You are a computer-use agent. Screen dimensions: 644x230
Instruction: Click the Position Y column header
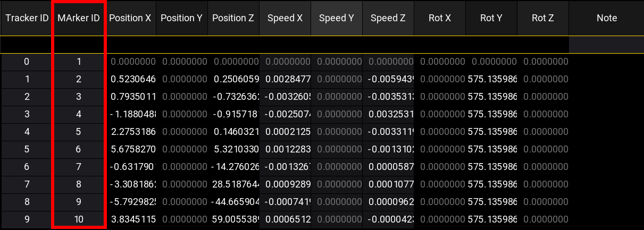(181, 18)
